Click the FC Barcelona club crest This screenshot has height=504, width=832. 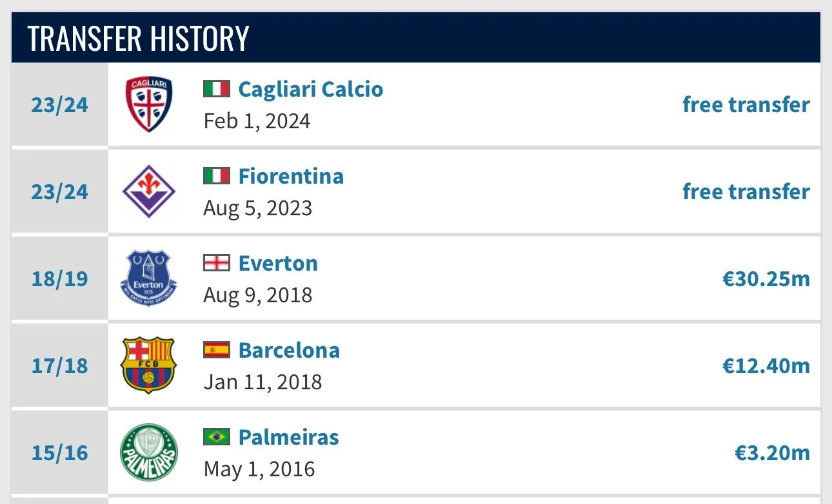(x=148, y=365)
